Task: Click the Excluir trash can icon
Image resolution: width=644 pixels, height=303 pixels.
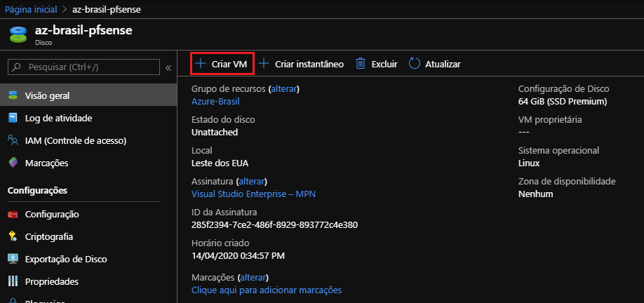Action: (361, 64)
